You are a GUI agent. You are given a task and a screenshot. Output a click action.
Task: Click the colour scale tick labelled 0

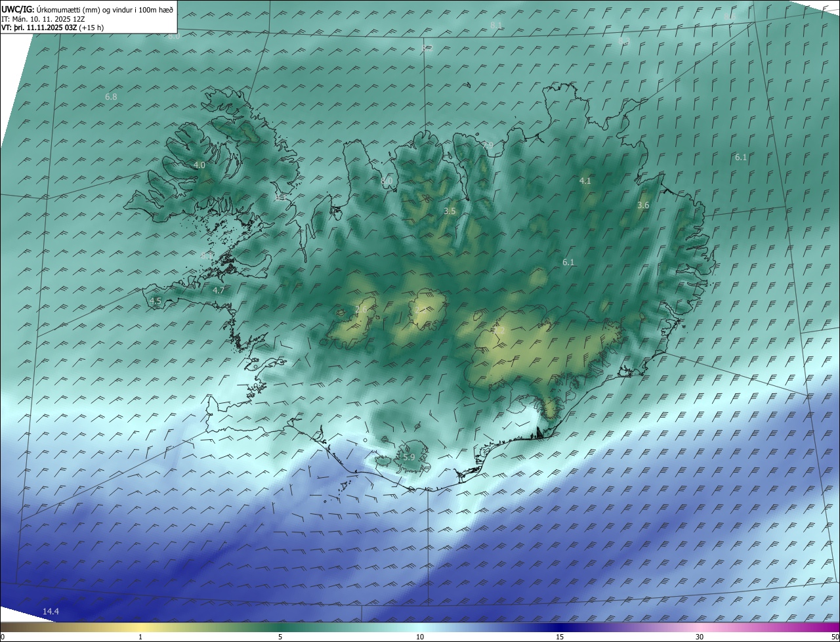pyautogui.click(x=3, y=637)
